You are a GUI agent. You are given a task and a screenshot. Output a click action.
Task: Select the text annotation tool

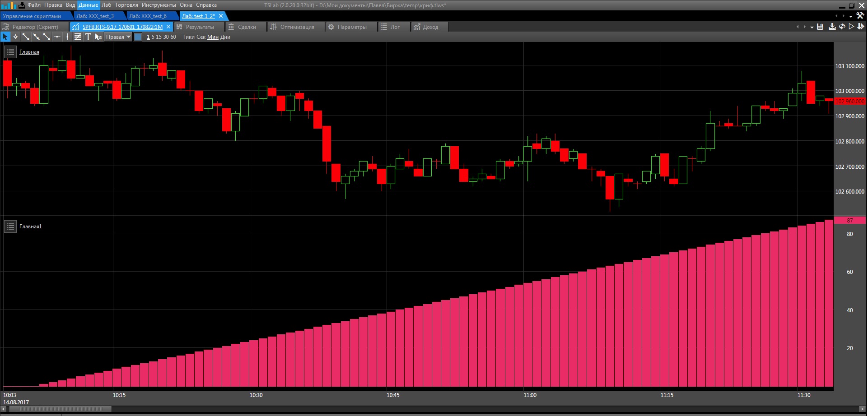coord(88,37)
